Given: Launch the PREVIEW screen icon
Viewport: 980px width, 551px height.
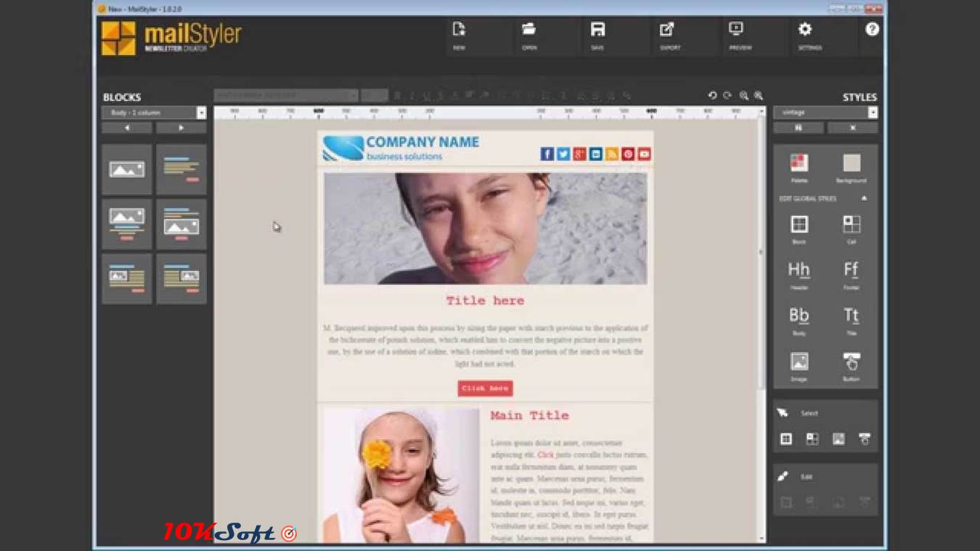Looking at the screenshot, I should pyautogui.click(x=736, y=29).
